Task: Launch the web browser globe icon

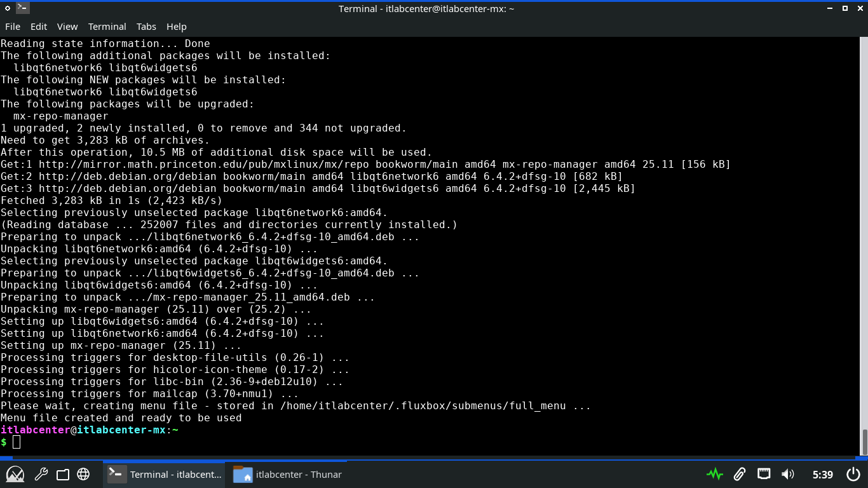Action: [83, 474]
